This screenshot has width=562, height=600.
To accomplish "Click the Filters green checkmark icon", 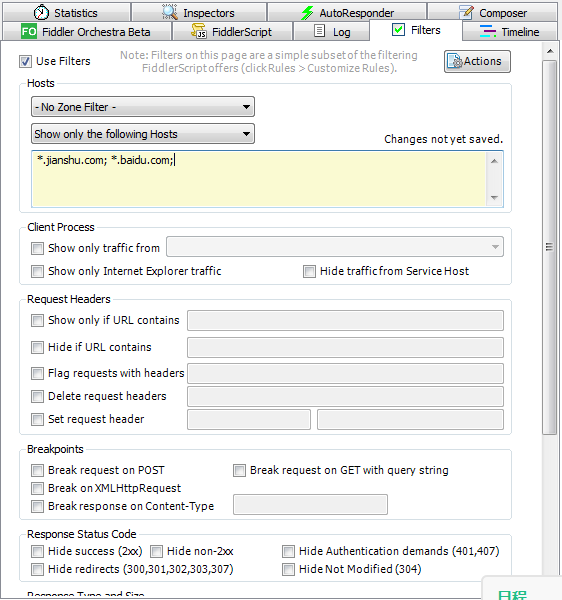I will tap(398, 29).
